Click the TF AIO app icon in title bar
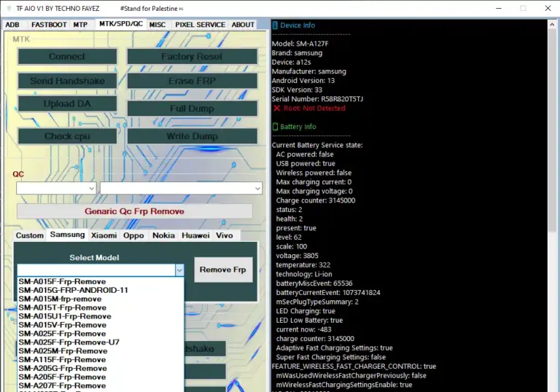The width and height of the screenshot is (560, 392). pyautogui.click(x=8, y=8)
